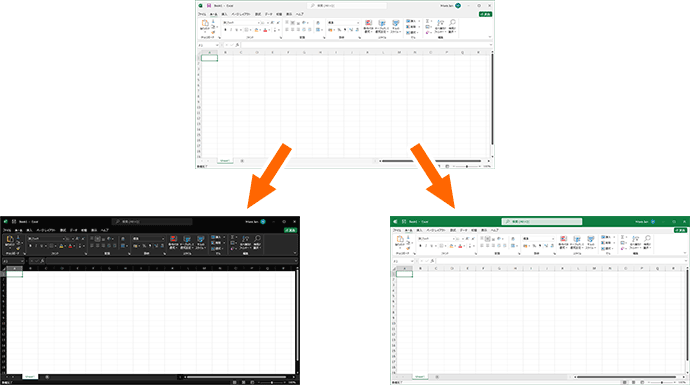690x385 pixels.
Task: Open the Insert tab in the top white Excel window
Action: (224, 14)
